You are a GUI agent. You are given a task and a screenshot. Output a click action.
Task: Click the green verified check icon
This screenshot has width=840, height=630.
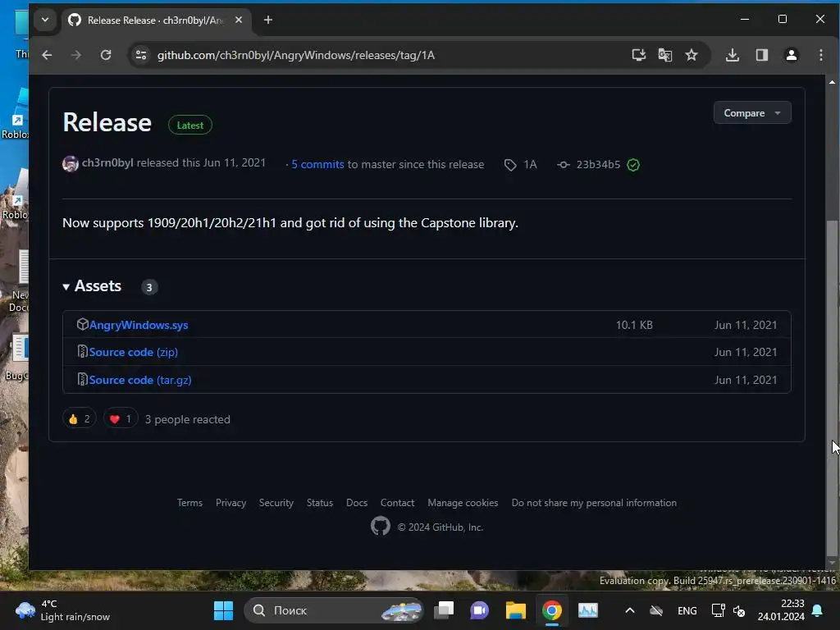pos(632,165)
